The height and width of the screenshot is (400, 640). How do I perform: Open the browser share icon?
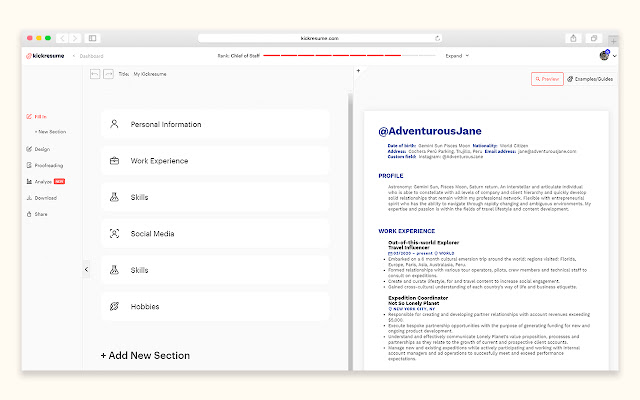point(573,38)
